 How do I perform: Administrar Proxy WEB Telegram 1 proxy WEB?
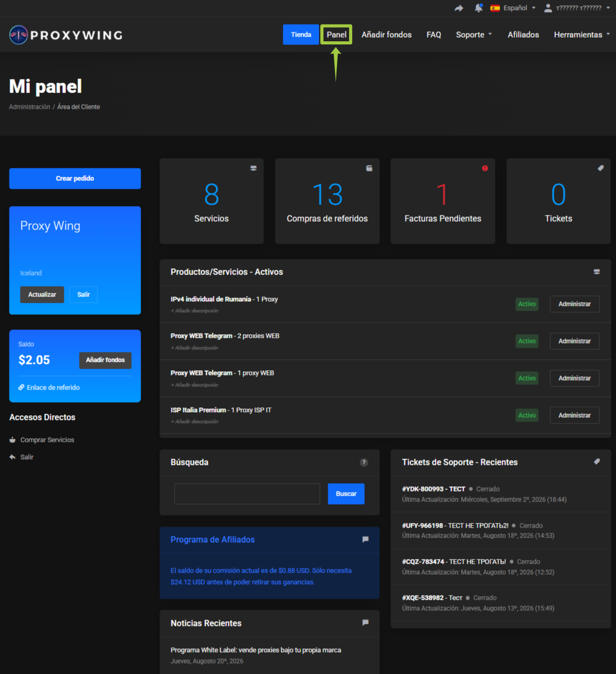[x=574, y=378]
